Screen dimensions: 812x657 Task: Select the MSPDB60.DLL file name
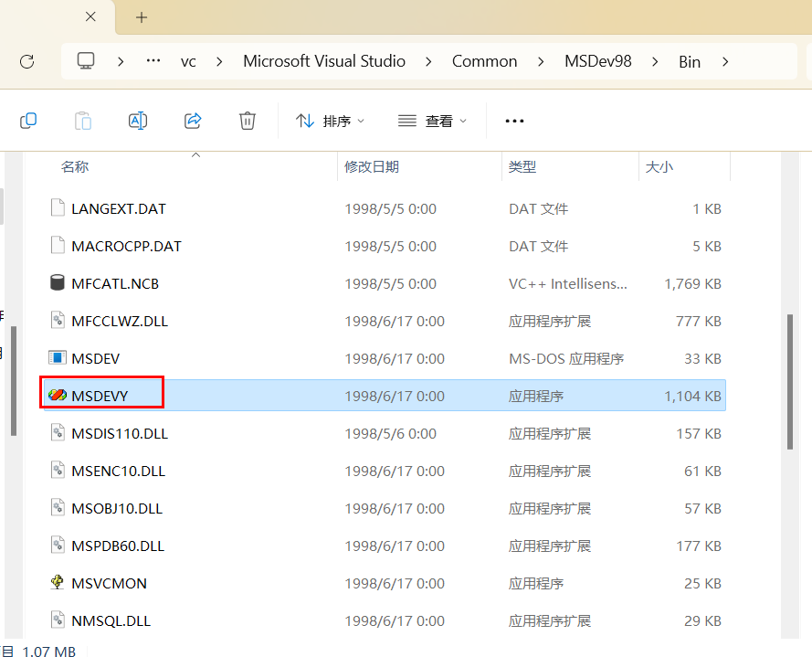point(118,546)
